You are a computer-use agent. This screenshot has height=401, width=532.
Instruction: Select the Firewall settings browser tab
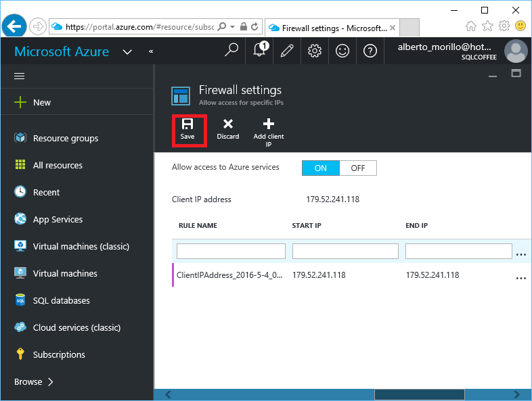pyautogui.click(x=332, y=28)
